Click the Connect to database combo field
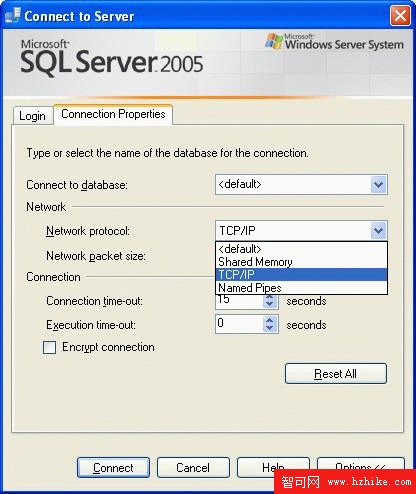Image resolution: width=416 pixels, height=494 pixels. point(301,184)
